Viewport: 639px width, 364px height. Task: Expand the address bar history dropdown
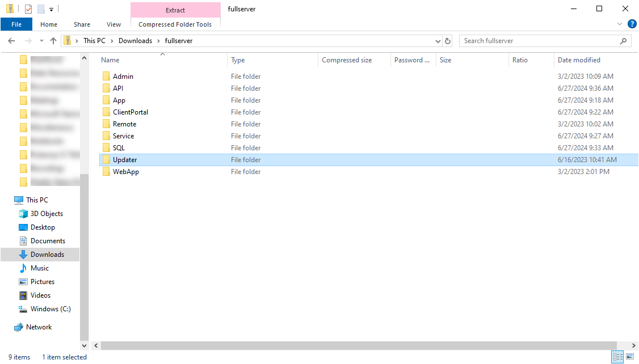point(438,41)
